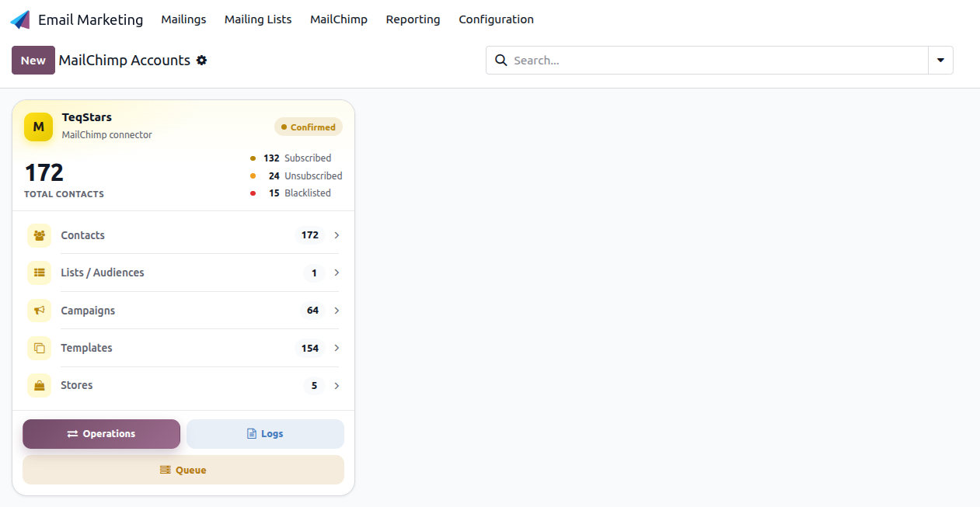Viewport: 980px width, 507px height.
Task: Click the Email Marketing app title
Action: (91, 20)
